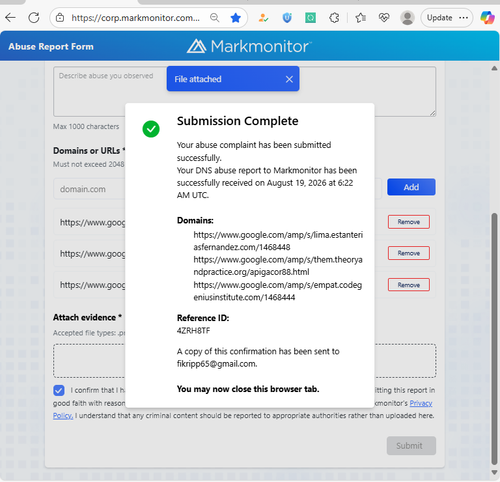Click the blue Add button

click(x=411, y=187)
